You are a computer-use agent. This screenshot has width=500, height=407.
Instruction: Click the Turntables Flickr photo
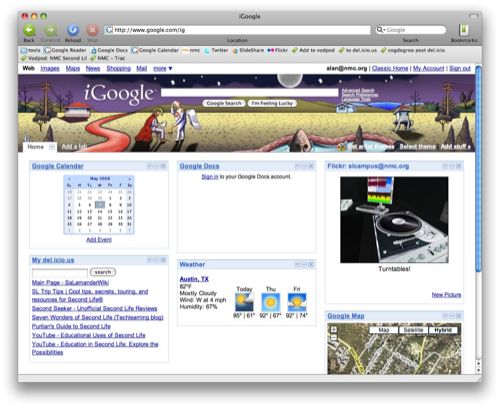pyautogui.click(x=394, y=220)
